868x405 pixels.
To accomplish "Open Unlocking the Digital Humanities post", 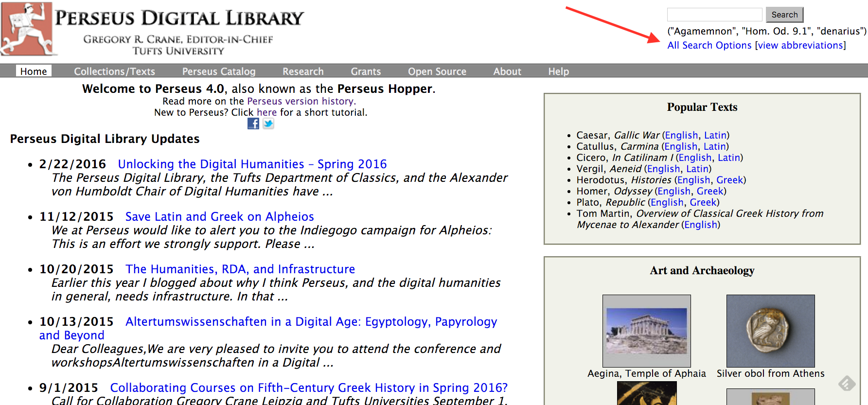I will (252, 164).
